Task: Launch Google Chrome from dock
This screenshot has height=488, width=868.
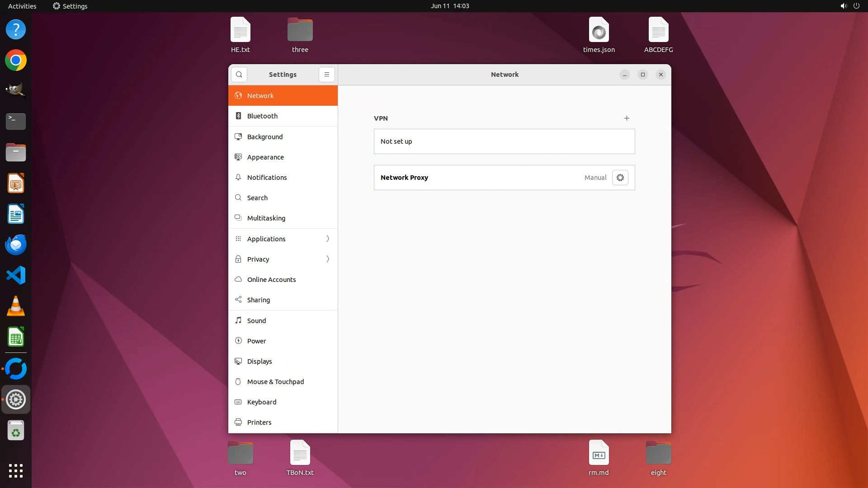Action: click(16, 61)
